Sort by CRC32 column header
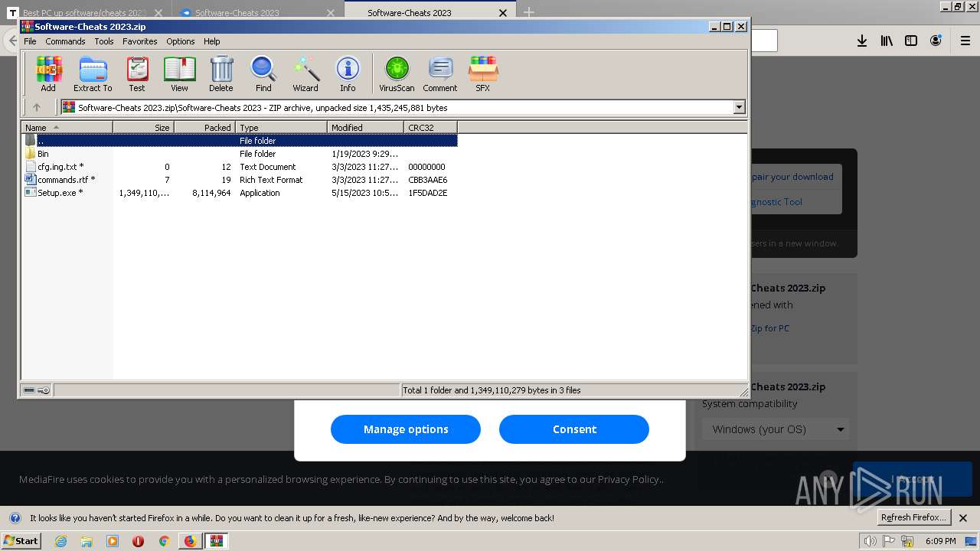 click(431, 128)
